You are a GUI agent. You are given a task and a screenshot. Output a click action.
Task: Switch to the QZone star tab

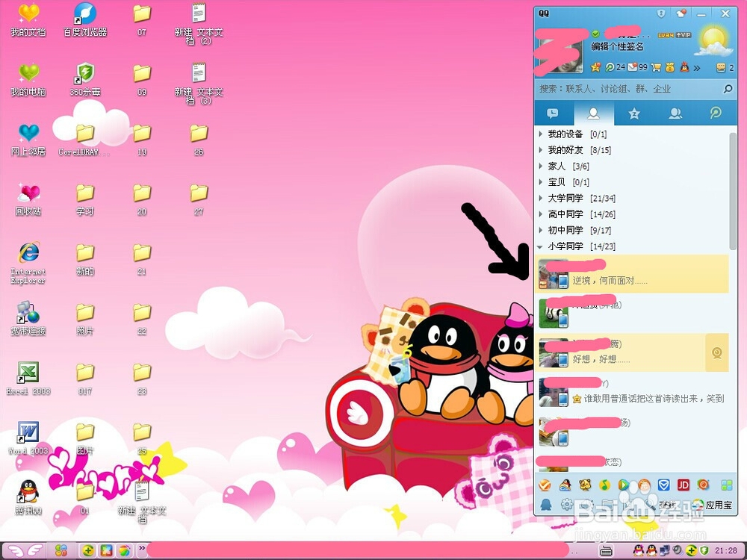(634, 113)
